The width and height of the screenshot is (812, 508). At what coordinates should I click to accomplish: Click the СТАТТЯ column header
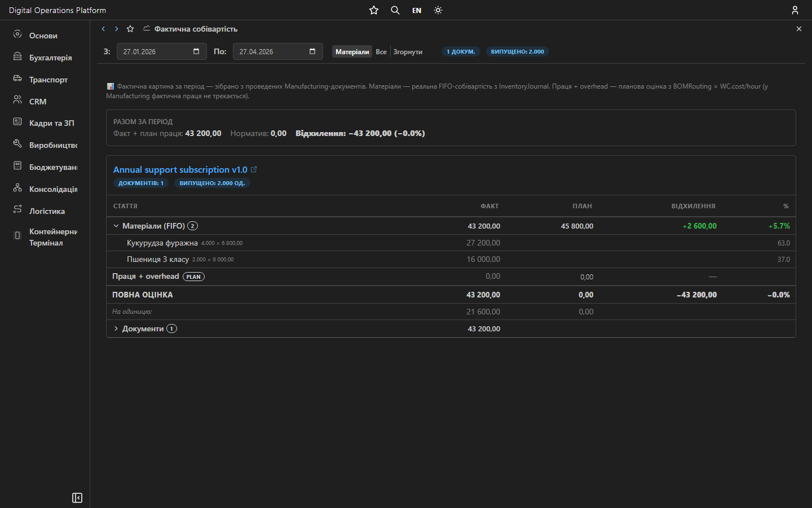point(125,206)
